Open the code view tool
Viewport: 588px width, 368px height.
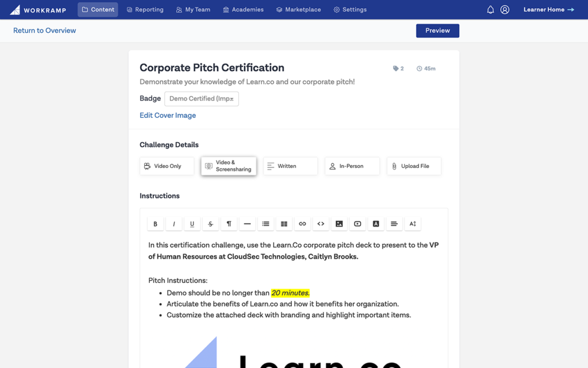point(320,224)
